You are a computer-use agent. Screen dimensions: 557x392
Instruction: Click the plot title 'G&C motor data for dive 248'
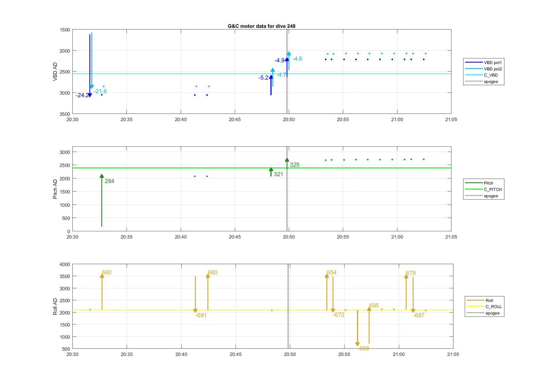pos(261,26)
